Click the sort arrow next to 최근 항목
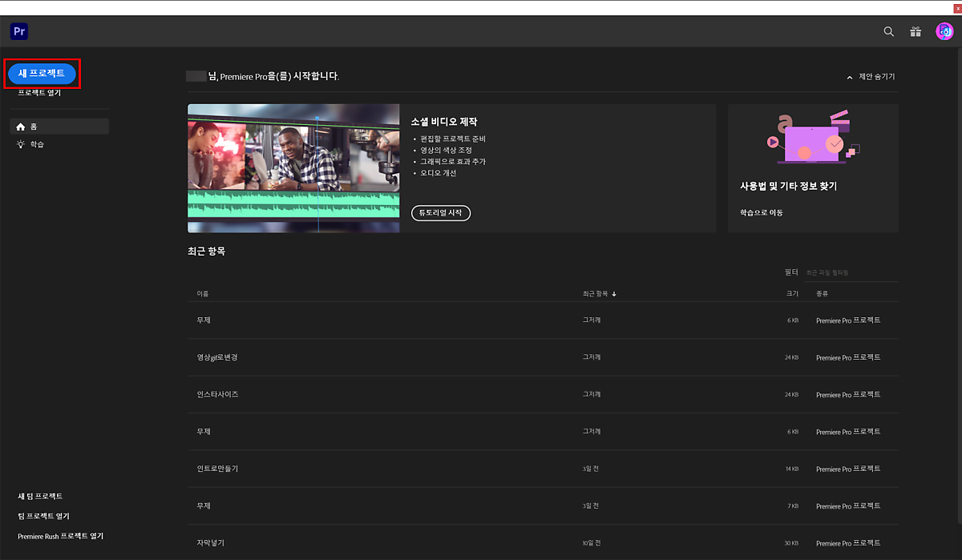This screenshot has height=560, width=962. tap(614, 294)
